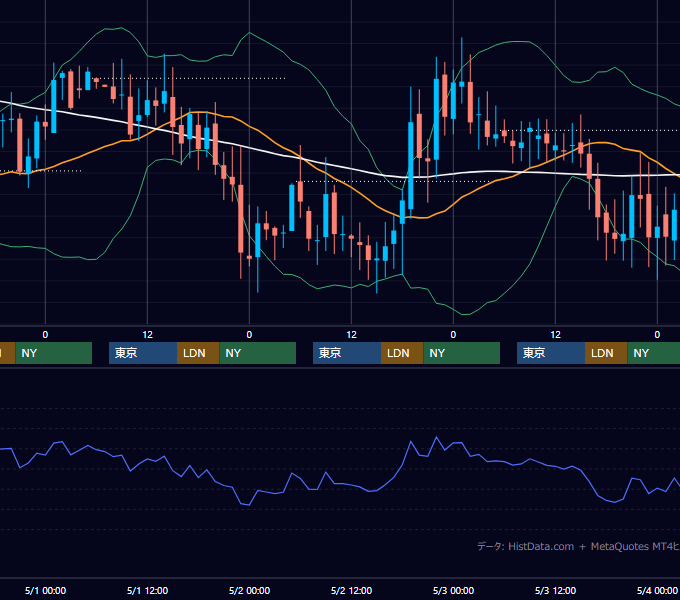Image resolution: width=680 pixels, height=600 pixels.
Task: Click the 東京 session block on 5/2
Action: (347, 353)
